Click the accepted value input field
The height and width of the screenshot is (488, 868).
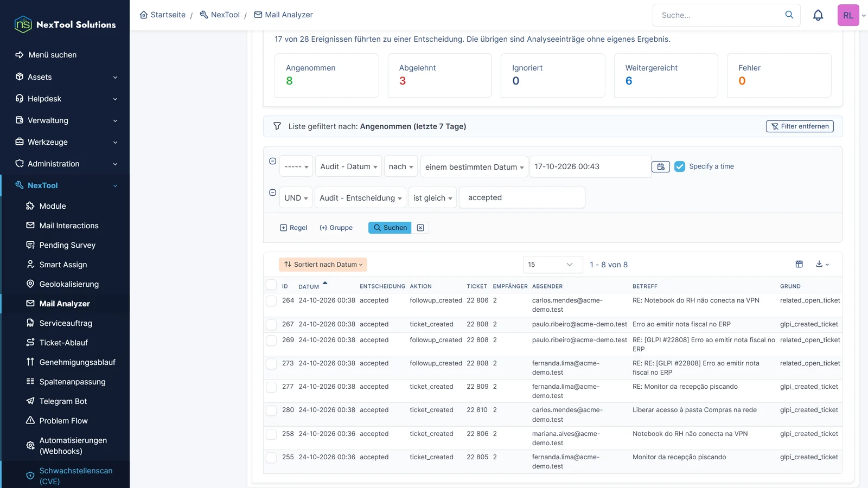tap(522, 197)
